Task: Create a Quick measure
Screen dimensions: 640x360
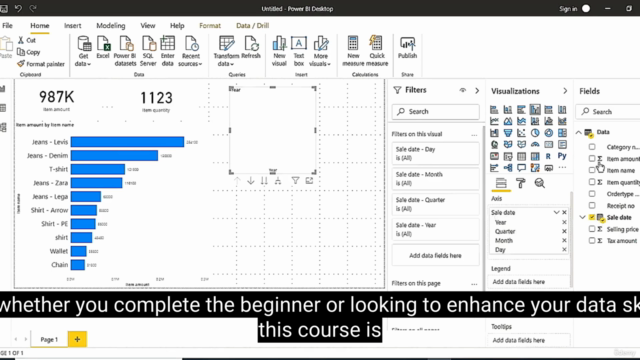Action: (377, 51)
